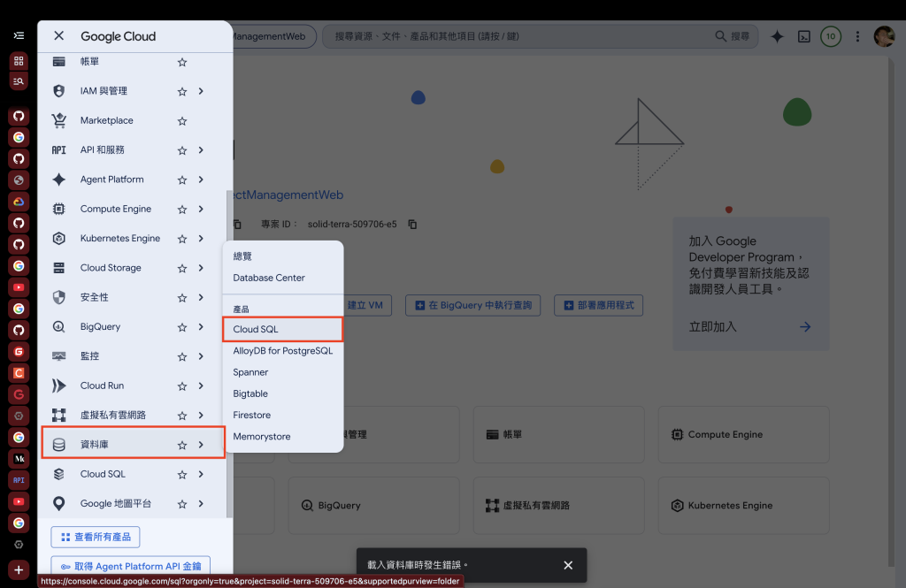The height and width of the screenshot is (588, 906).
Task: Click the Compute Engine chip icon in menu
Action: (x=59, y=209)
